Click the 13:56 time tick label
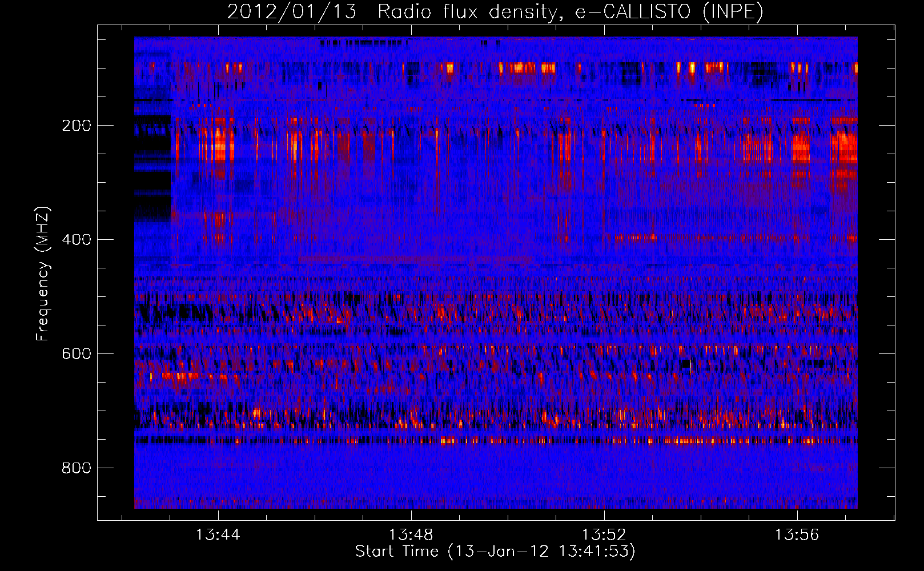 [x=797, y=535]
